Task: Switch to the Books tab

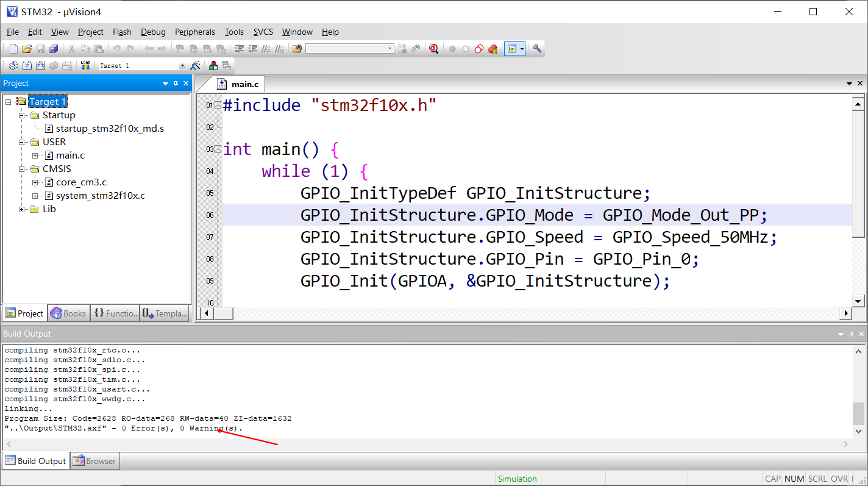Action: click(x=68, y=313)
